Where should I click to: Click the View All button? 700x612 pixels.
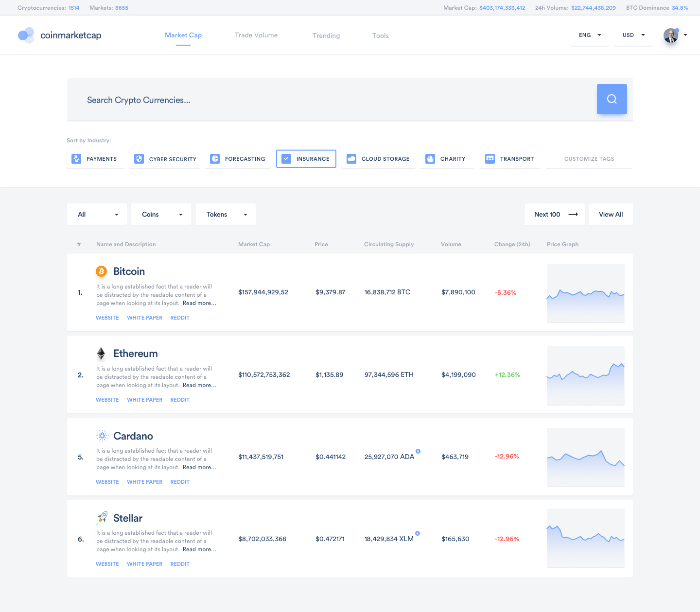[x=611, y=214]
